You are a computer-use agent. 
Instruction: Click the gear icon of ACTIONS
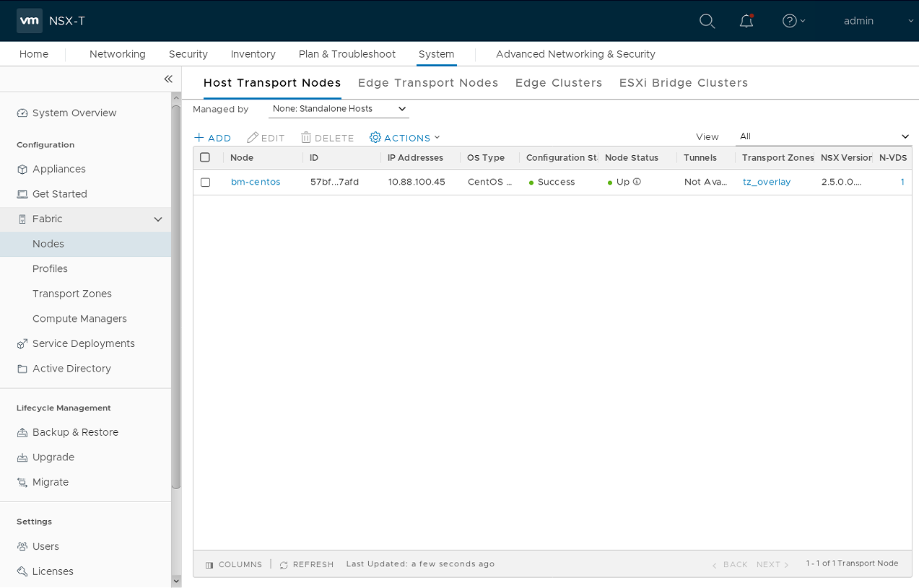(375, 137)
